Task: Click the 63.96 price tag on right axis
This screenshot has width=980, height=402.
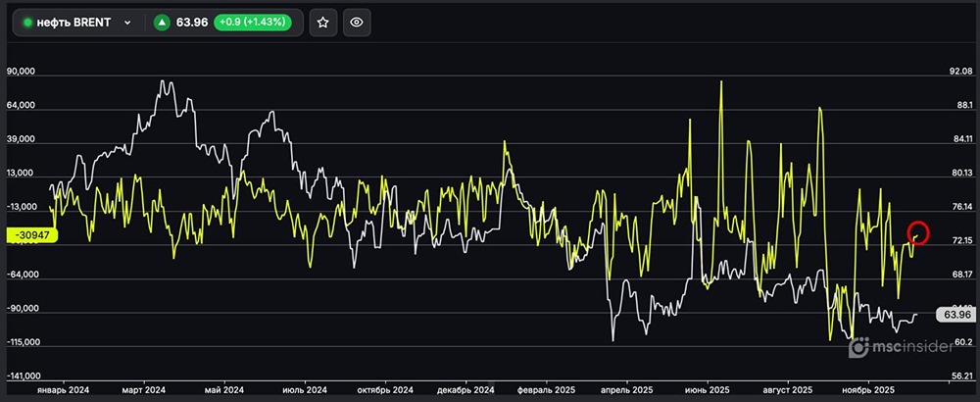Action: point(955,315)
